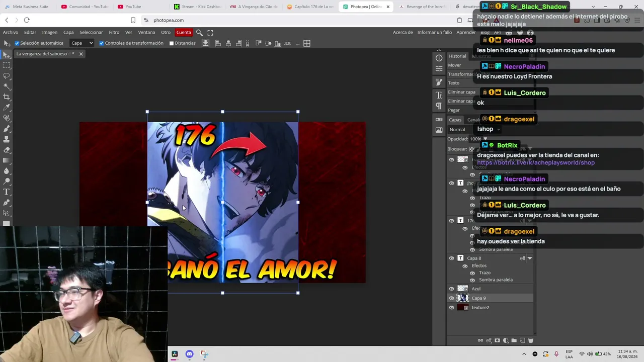This screenshot has width=644, height=362.
Task: Open the Filtro menu
Action: pyautogui.click(x=114, y=32)
